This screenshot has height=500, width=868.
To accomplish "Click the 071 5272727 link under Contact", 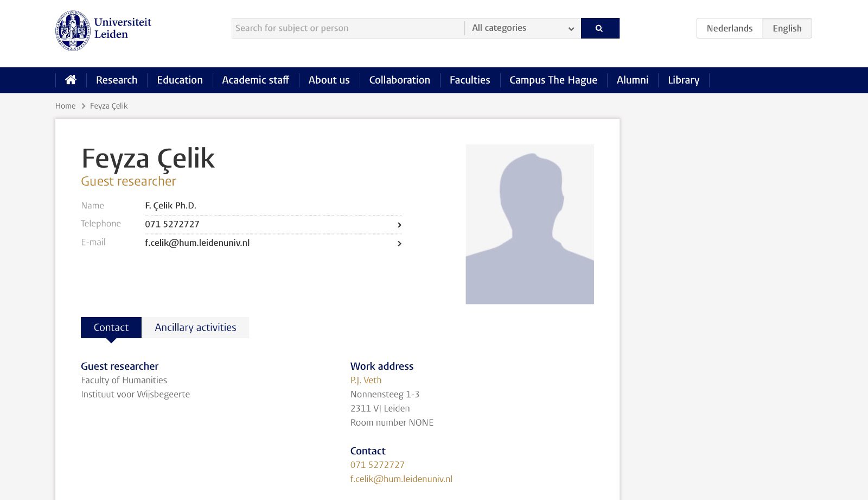I will click(x=377, y=465).
